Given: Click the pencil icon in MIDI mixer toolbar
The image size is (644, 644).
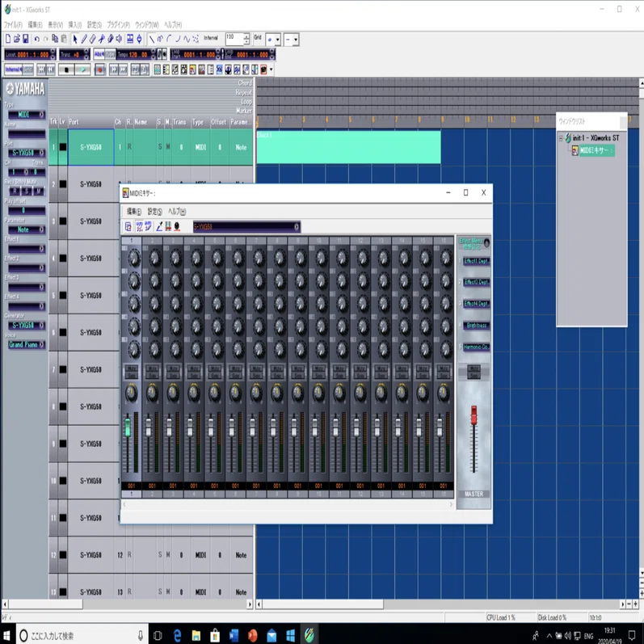Looking at the screenshot, I should coord(159,227).
